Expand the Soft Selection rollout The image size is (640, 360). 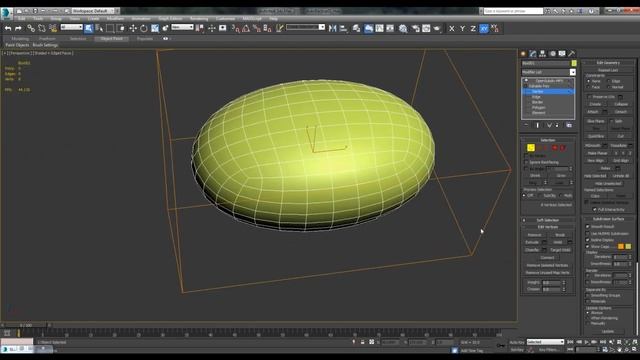pyautogui.click(x=548, y=220)
